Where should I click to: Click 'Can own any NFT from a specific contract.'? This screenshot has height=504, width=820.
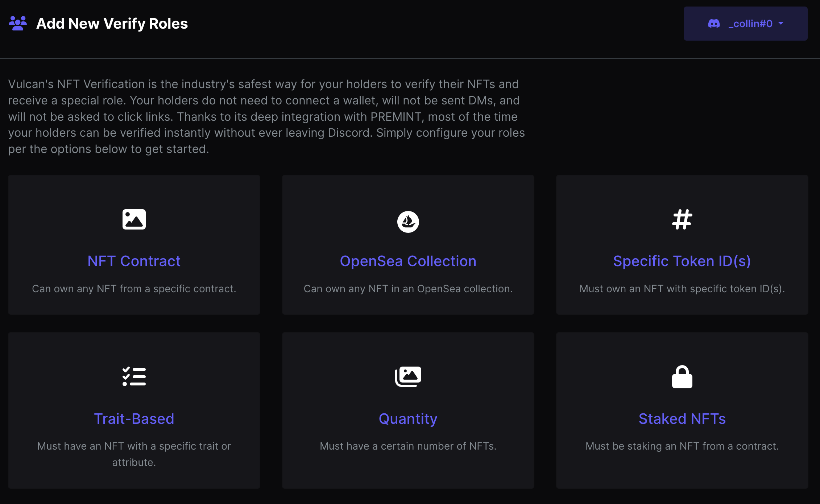click(x=134, y=289)
